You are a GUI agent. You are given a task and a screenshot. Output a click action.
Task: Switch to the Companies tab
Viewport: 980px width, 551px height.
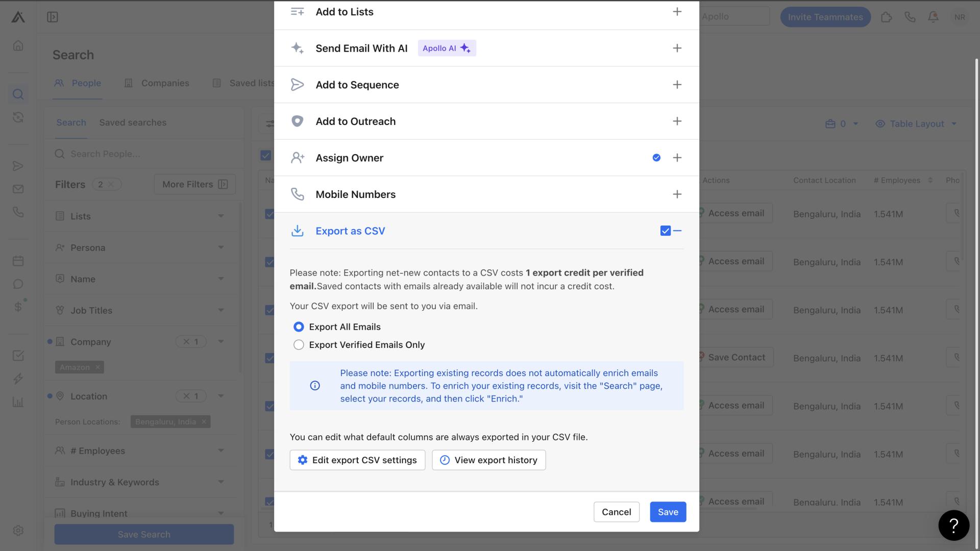point(165,82)
